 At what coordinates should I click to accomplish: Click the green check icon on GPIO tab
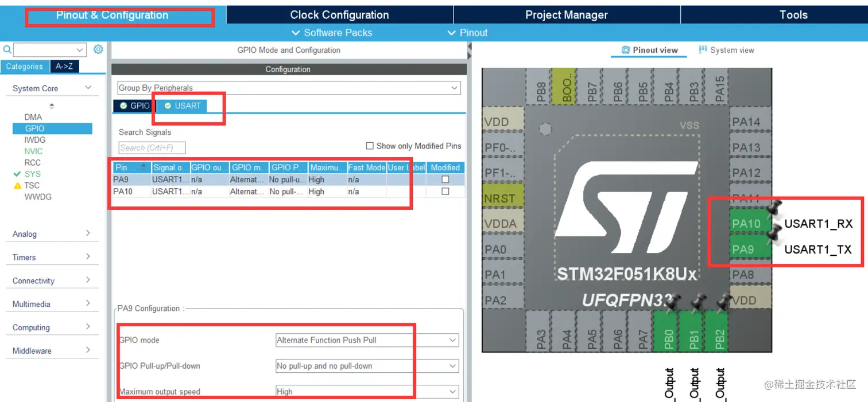(x=123, y=106)
